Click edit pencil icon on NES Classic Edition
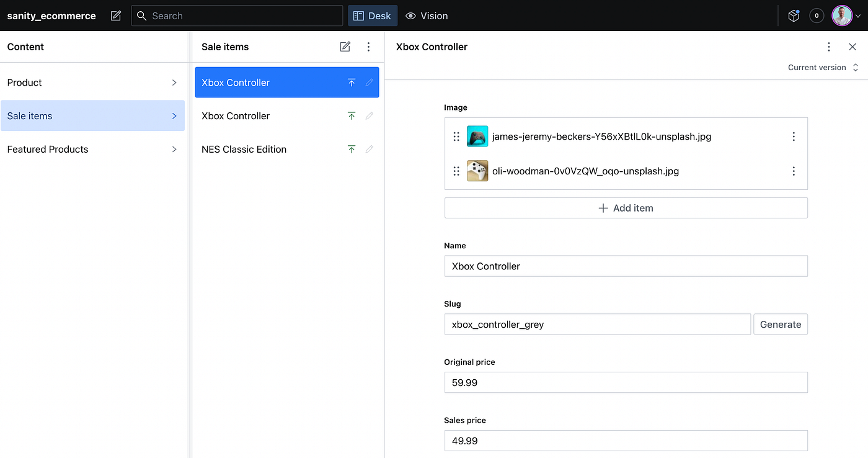This screenshot has width=868, height=458. coord(370,149)
